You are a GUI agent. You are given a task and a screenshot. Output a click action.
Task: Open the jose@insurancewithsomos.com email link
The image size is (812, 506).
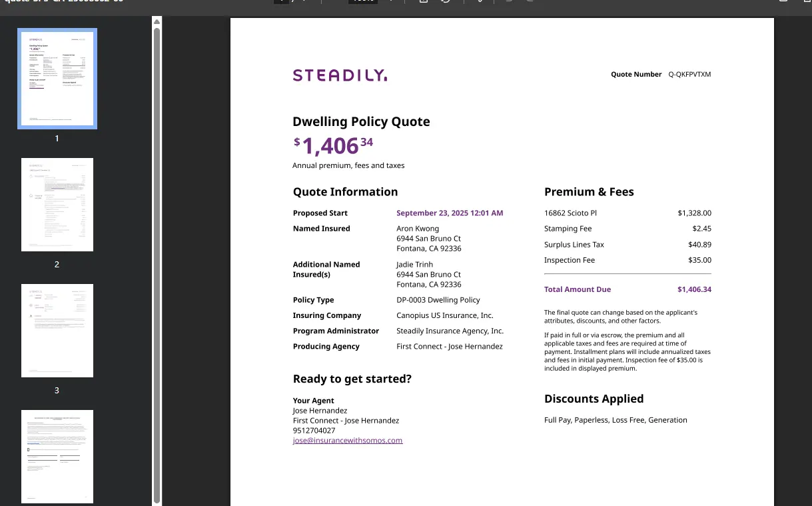click(x=348, y=440)
